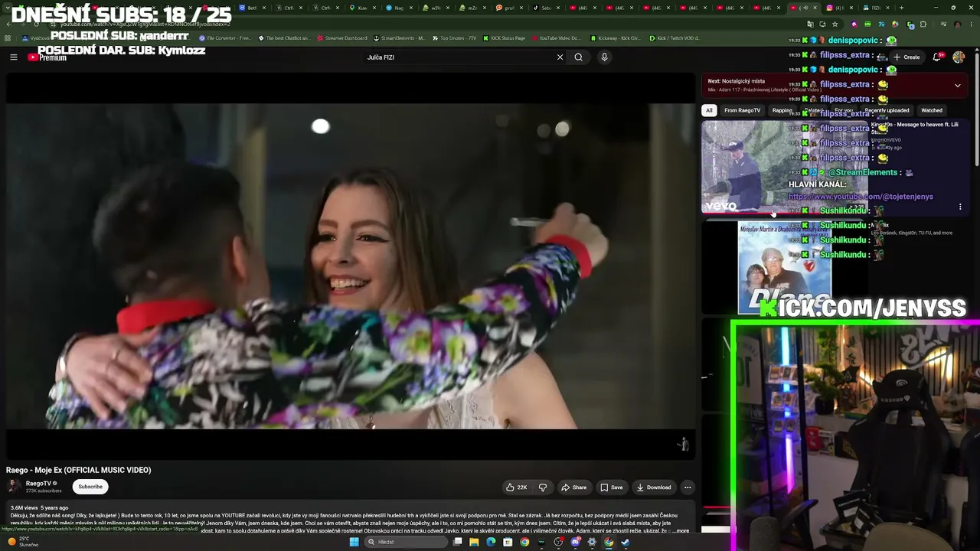Go to YouTube Premium home logo
Image resolution: width=980 pixels, height=551 pixels.
coord(47,57)
